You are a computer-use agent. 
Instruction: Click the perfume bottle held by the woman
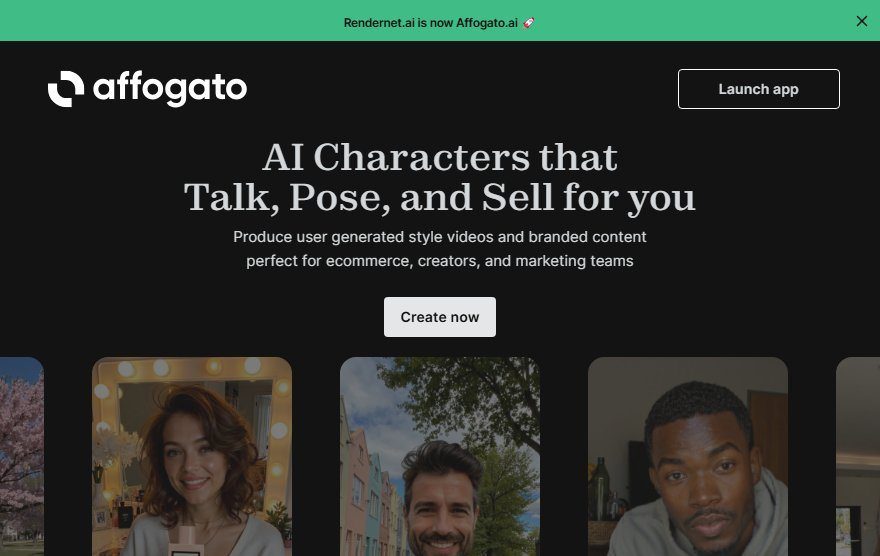pyautogui.click(x=187, y=541)
